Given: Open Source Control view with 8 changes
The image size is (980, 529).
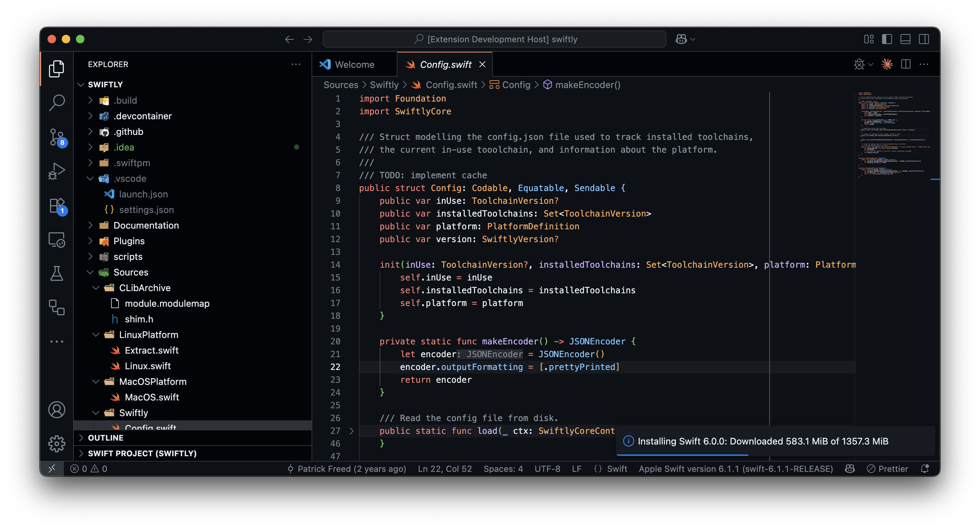Looking at the screenshot, I should pos(57,137).
